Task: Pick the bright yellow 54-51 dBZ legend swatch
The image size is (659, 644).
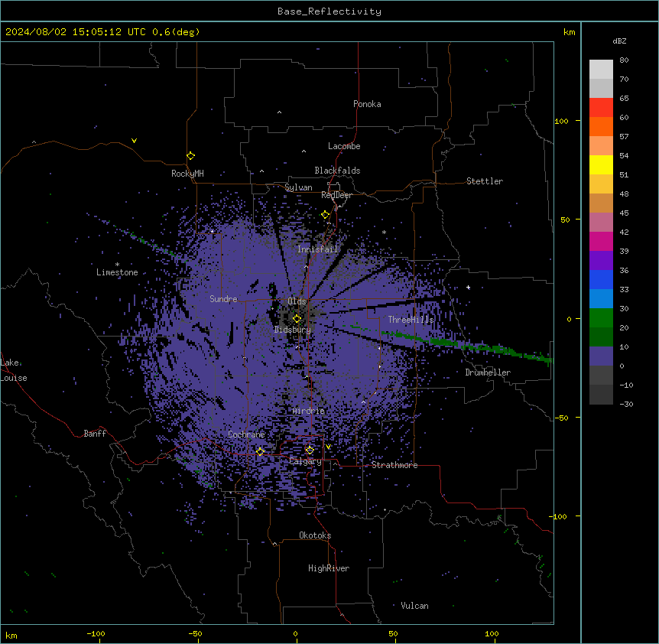Action: [x=601, y=164]
